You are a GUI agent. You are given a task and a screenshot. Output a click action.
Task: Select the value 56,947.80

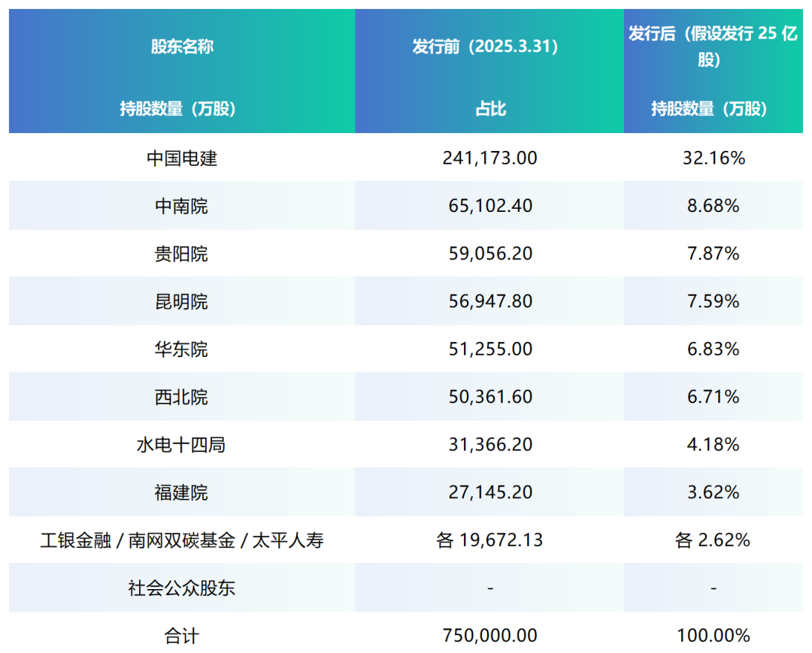point(490,301)
